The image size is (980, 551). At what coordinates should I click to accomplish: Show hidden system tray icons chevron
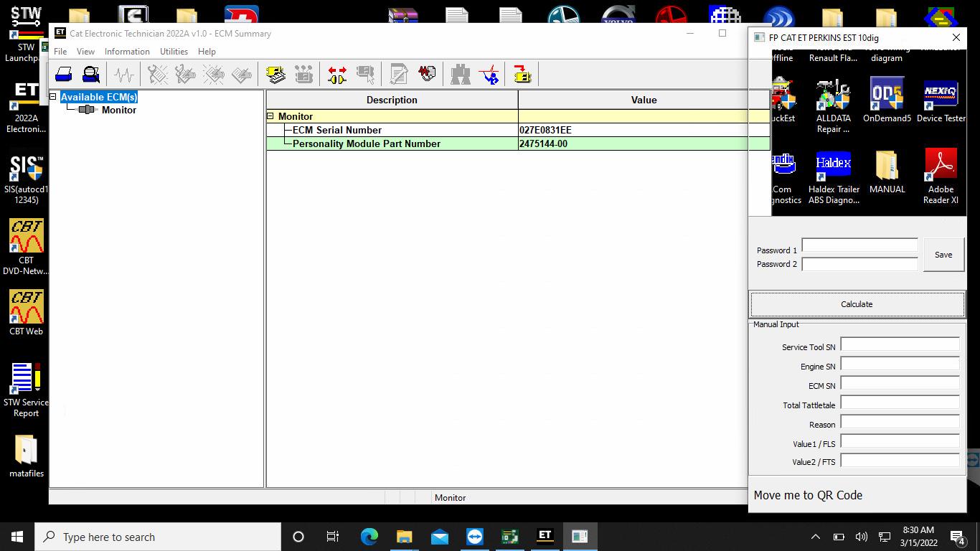click(815, 537)
